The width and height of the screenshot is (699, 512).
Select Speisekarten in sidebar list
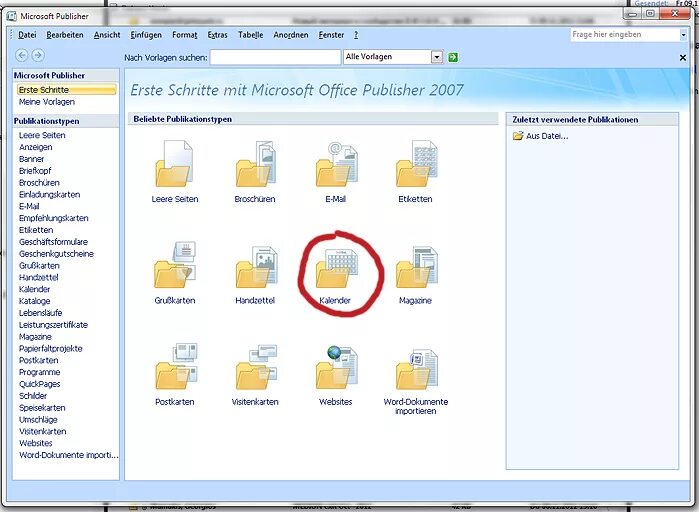pyautogui.click(x=42, y=408)
